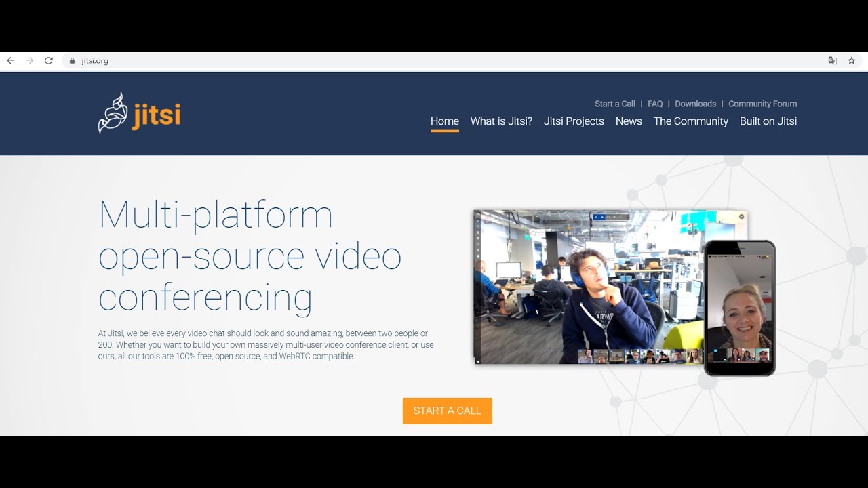
Task: Open the Downloads link
Action: [696, 104]
